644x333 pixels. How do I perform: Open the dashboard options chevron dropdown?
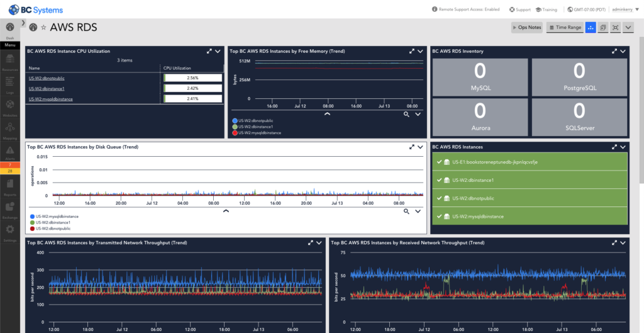628,28
